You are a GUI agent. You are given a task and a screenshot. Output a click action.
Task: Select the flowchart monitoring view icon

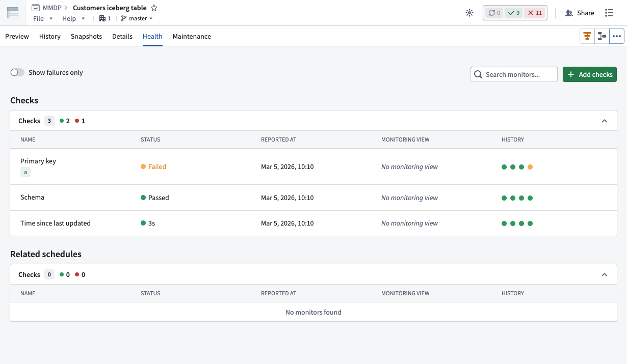point(602,36)
